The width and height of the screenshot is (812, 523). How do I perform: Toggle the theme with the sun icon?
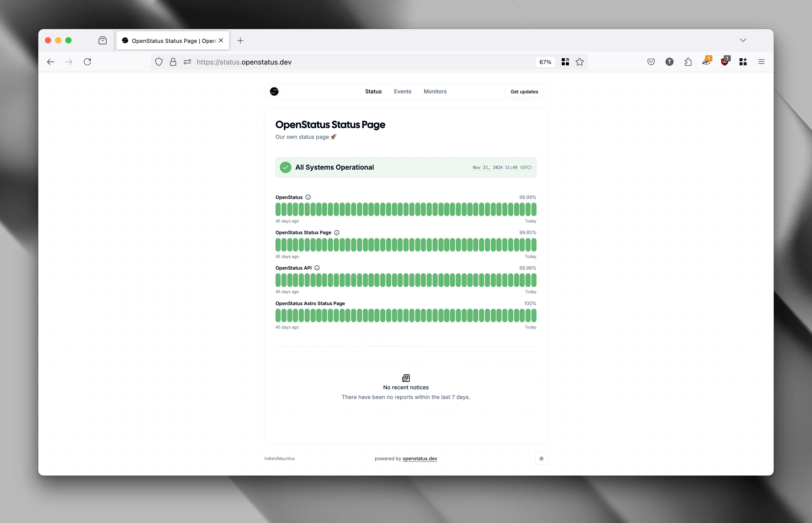pyautogui.click(x=541, y=458)
